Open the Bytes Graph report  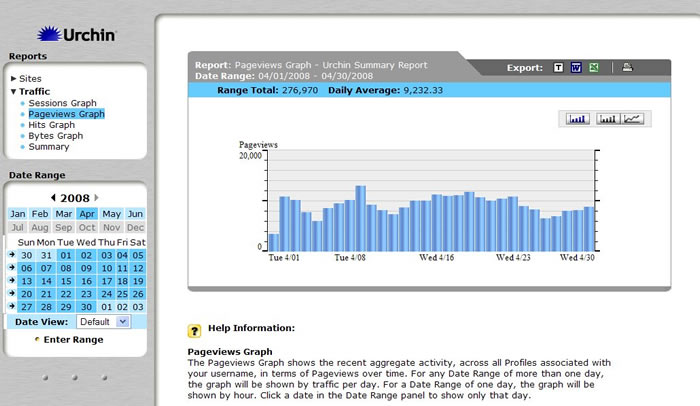click(55, 136)
